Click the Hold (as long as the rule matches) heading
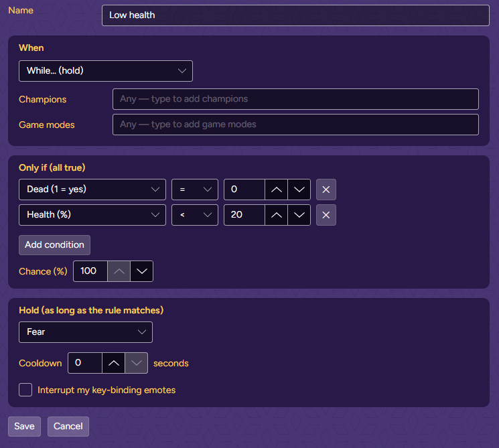The width and height of the screenshot is (499, 448). pos(91,310)
